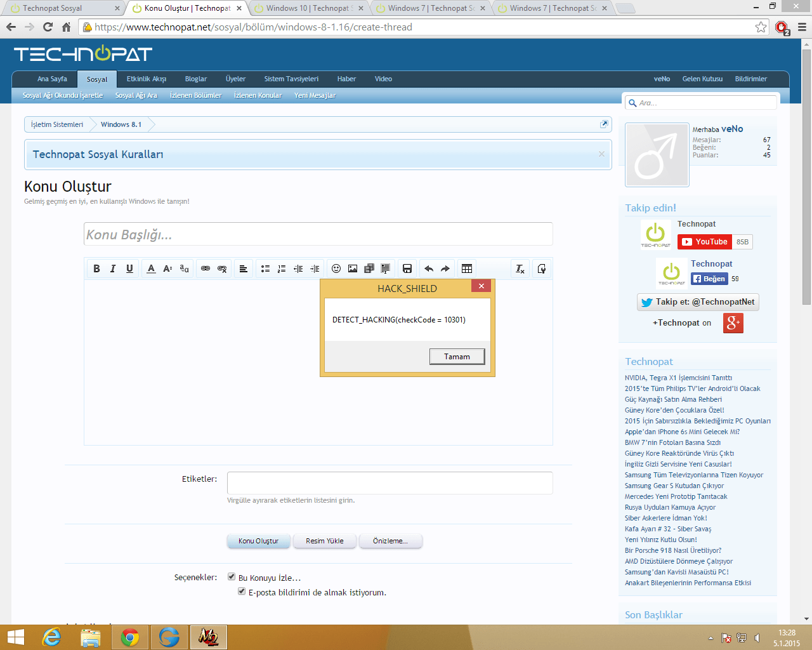
Task: Switch editor to BB code mode
Action: tap(542, 269)
